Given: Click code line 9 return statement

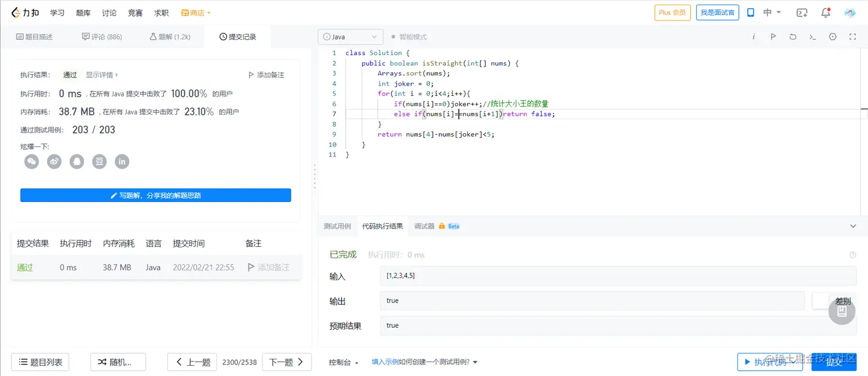Looking at the screenshot, I should (436, 134).
